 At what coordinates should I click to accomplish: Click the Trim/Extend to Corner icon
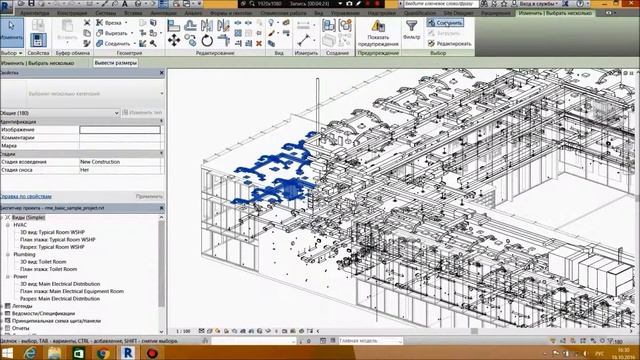click(x=223, y=40)
